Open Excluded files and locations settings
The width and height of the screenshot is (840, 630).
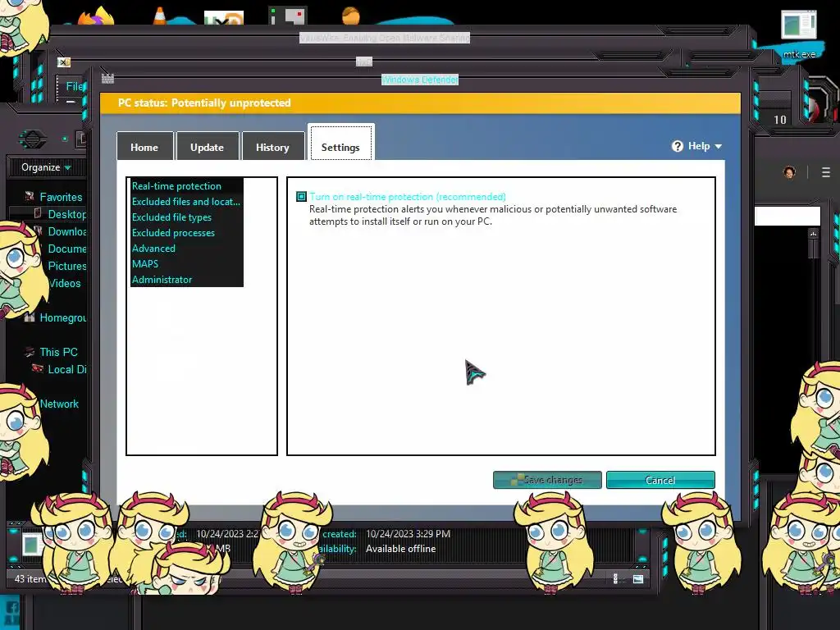186,202
